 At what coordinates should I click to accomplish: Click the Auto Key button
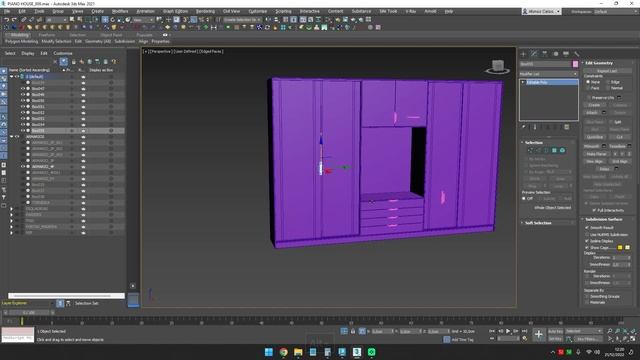pyautogui.click(x=555, y=331)
